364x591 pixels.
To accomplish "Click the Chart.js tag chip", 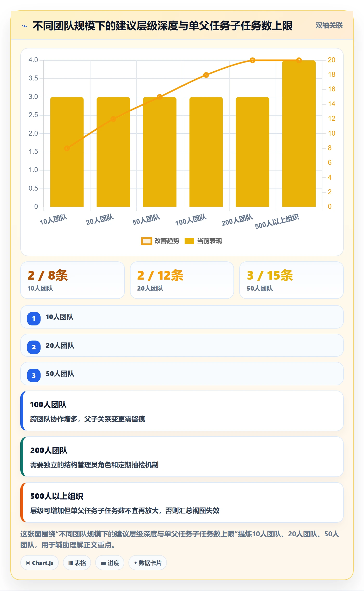I will coord(40,563).
